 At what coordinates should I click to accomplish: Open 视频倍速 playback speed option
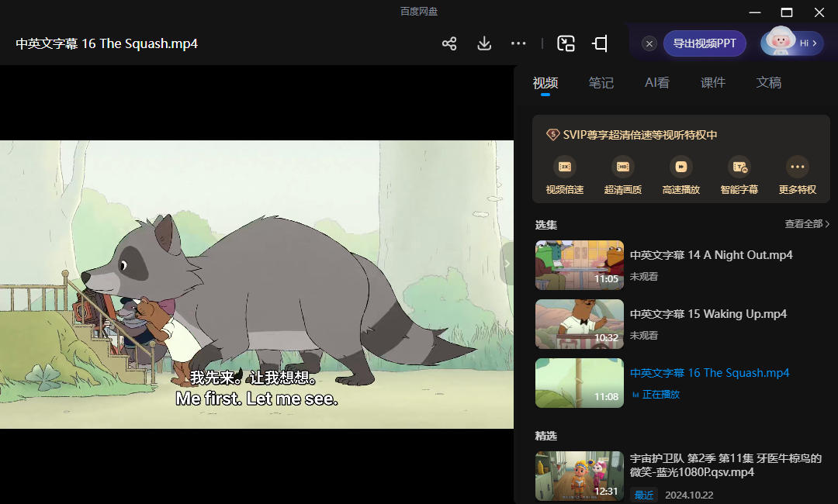(565, 167)
